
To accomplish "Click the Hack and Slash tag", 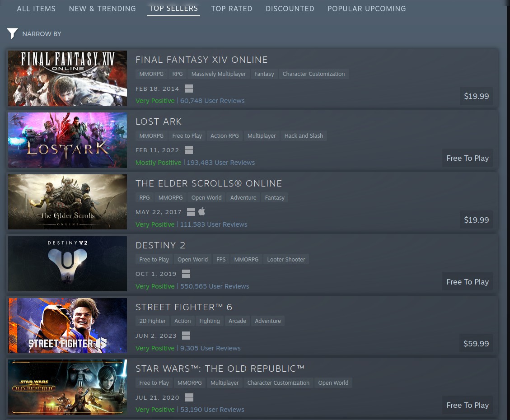I will 304,135.
